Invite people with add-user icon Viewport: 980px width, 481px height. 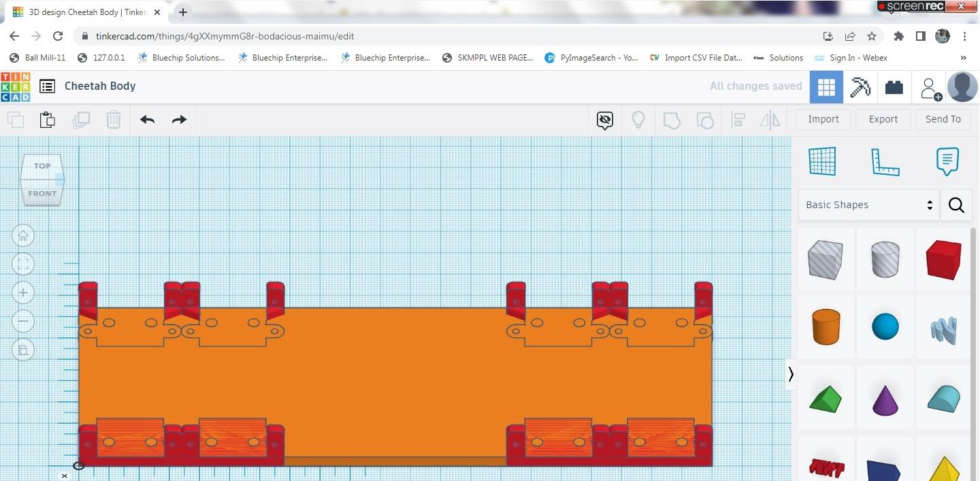coord(930,88)
